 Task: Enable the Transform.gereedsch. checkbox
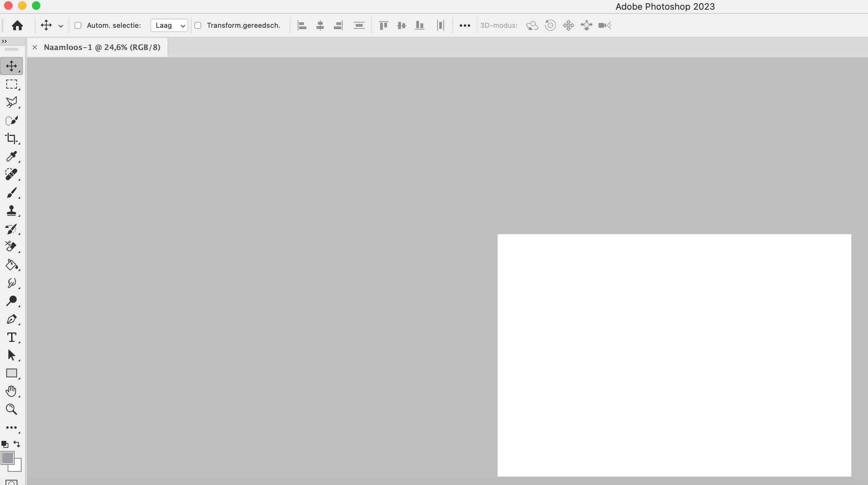(198, 25)
